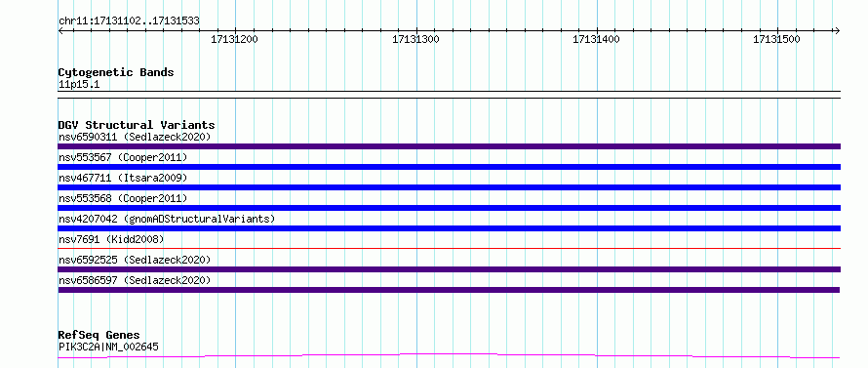Click the 11p15.1 cytogenetic band line
The height and width of the screenshot is (368, 868).
coord(449,95)
